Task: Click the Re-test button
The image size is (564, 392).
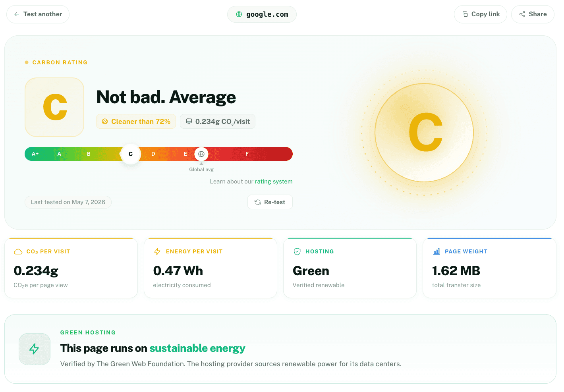Action: tap(270, 202)
